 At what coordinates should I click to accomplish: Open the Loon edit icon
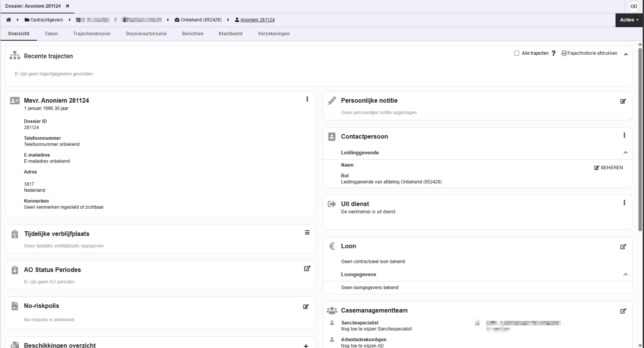(623, 247)
